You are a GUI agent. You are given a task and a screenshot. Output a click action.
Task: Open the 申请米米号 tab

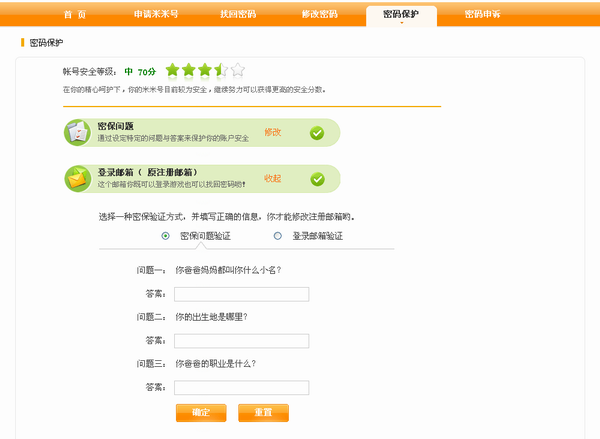coord(154,15)
